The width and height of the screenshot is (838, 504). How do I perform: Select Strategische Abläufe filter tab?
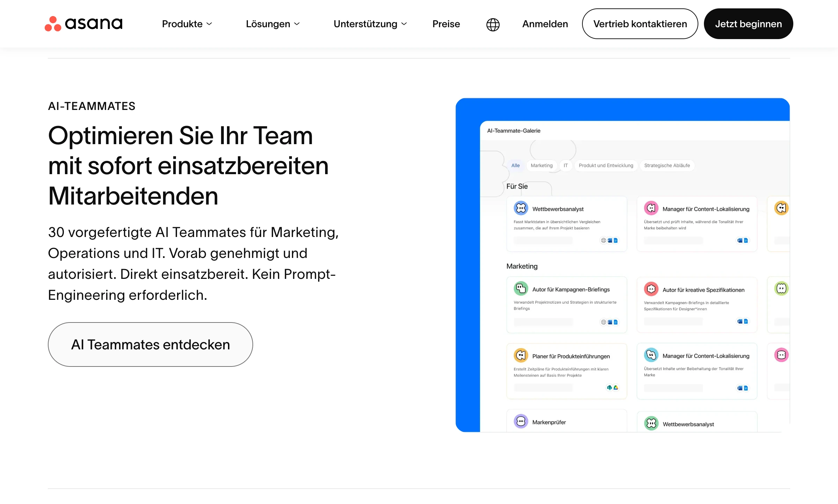(667, 165)
